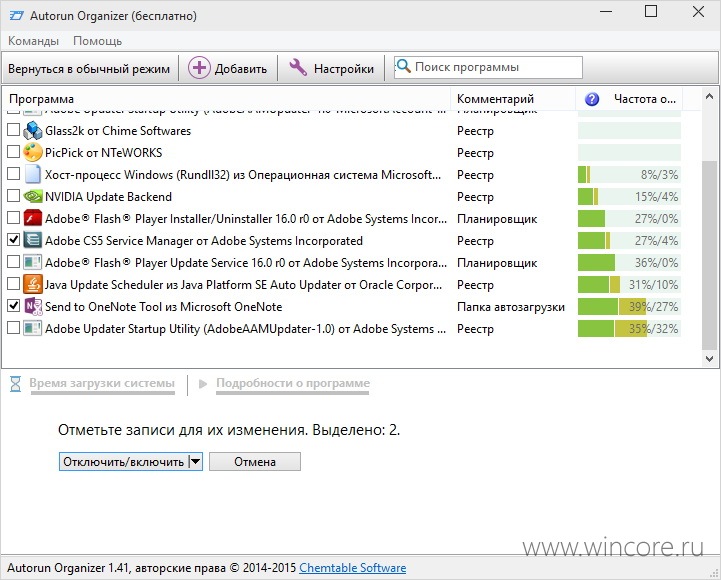Click the Папка автозагрузки comment cell
Screen dimensions: 721x580
pyautogui.click(x=511, y=307)
